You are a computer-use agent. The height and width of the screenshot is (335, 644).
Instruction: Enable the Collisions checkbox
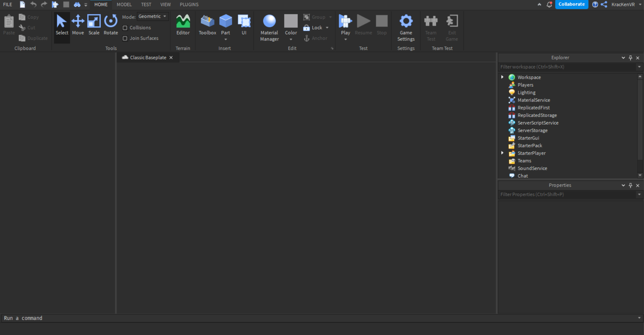click(x=125, y=28)
